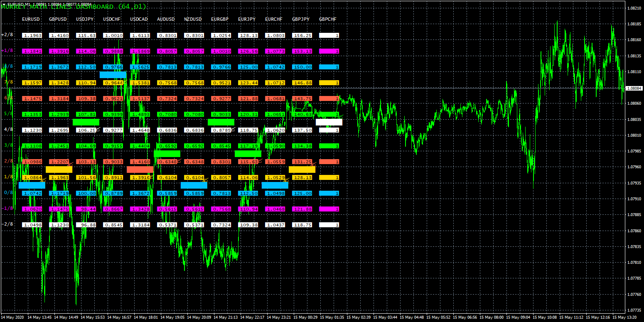Click EURCHF 6/8 value 1.0681
Image resolution: width=644 pixels, height=322 pixels.
coord(275,98)
